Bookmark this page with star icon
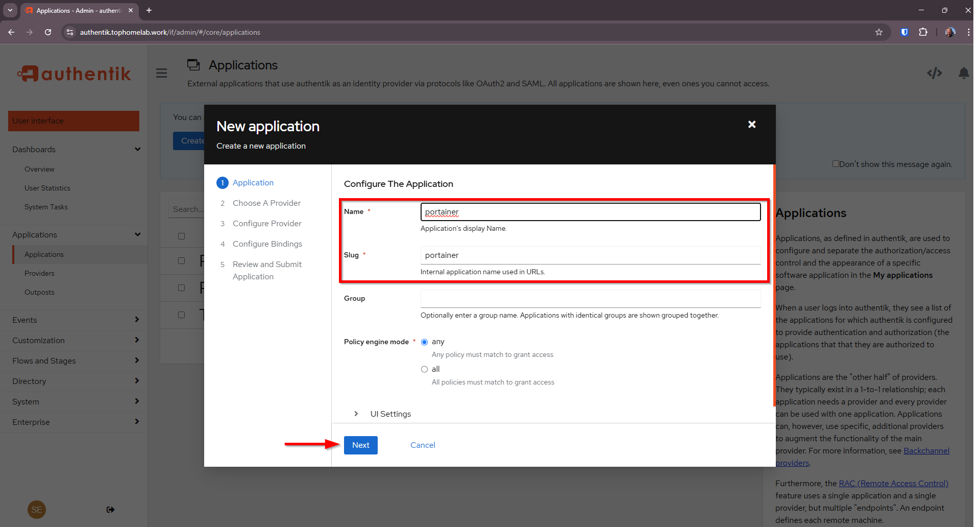The width and height of the screenshot is (980, 527). pos(878,32)
